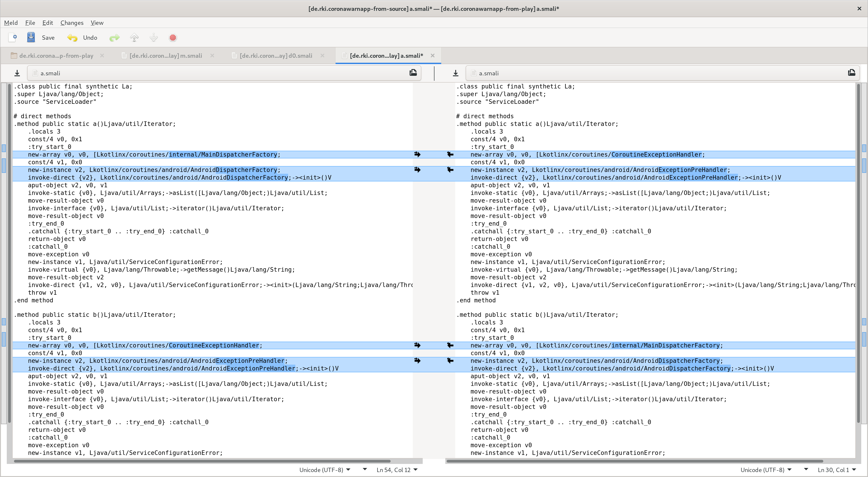The width and height of the screenshot is (868, 477).
Task: Click the green Redo arrow
Action: 114,38
